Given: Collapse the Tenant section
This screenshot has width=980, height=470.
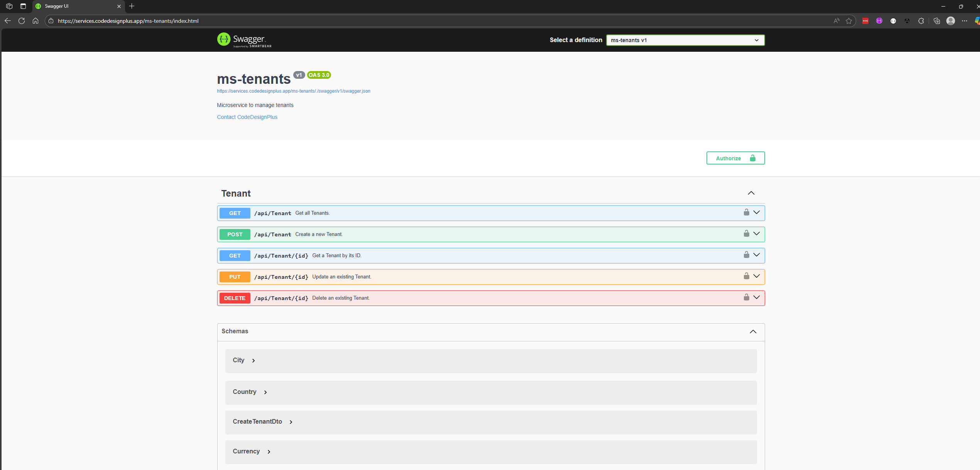Looking at the screenshot, I should (x=751, y=193).
